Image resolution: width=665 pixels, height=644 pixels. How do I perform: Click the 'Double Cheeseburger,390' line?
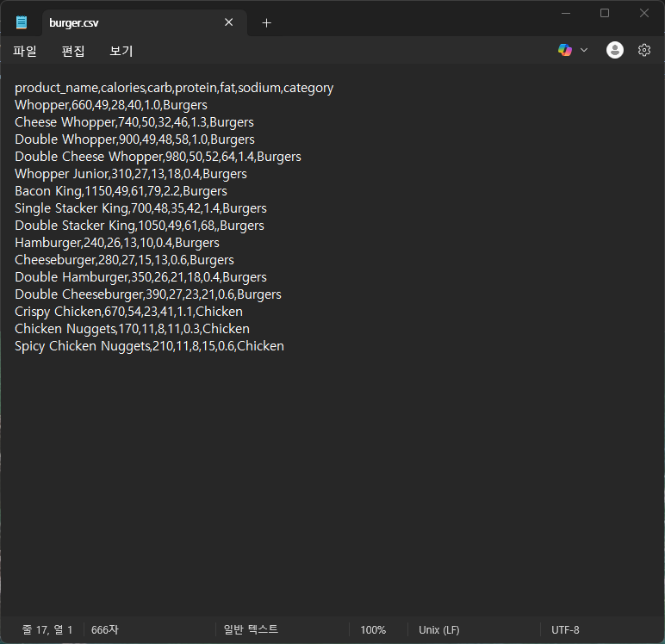tap(148, 294)
